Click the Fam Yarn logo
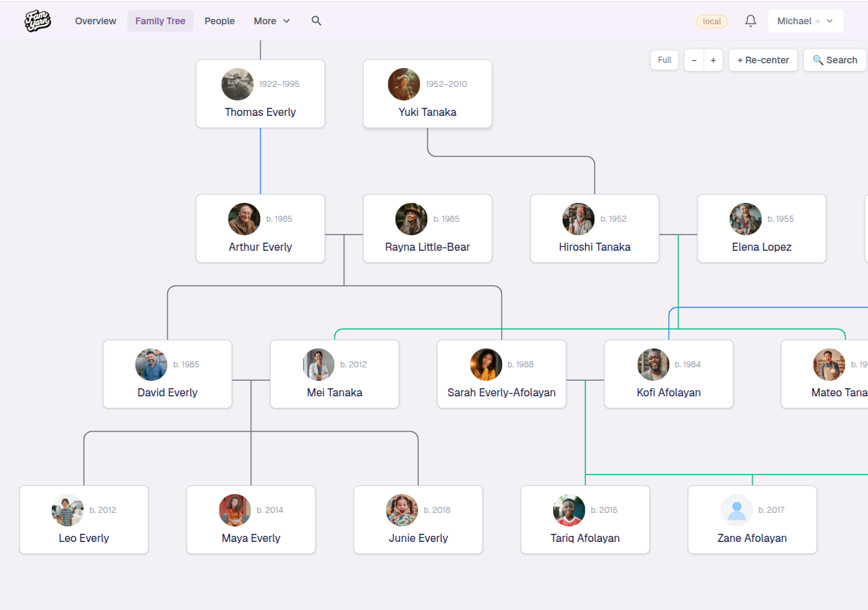 pyautogui.click(x=38, y=21)
